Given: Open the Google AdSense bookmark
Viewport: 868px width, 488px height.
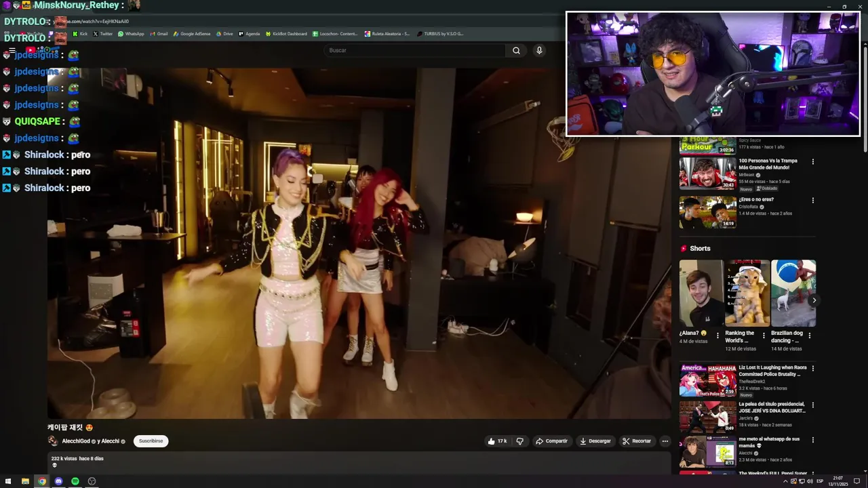Looking at the screenshot, I should [x=192, y=34].
